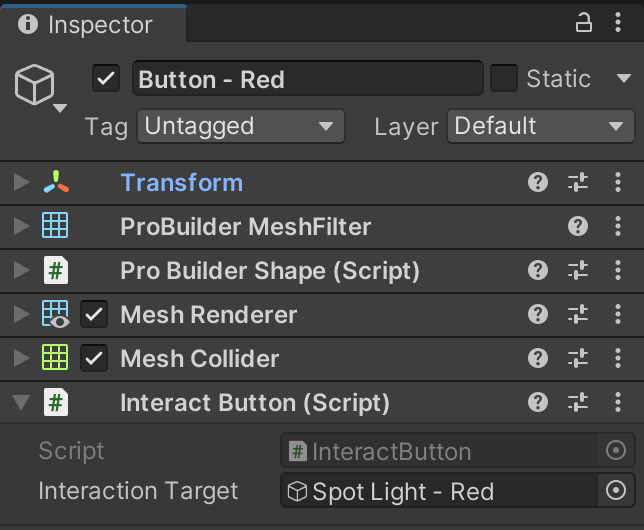The image size is (644, 530).
Task: Disable the Mesh Renderer component checkbox
Action: [94, 314]
